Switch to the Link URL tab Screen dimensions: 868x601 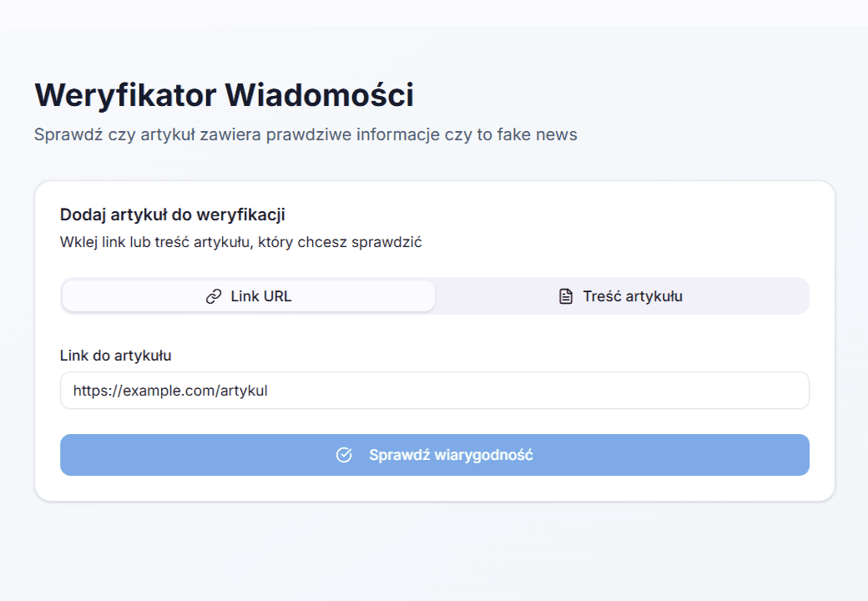click(249, 296)
